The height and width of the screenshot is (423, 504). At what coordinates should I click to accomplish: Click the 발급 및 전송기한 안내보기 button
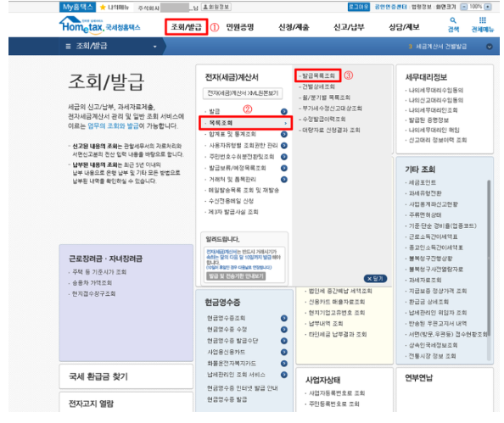click(x=236, y=276)
